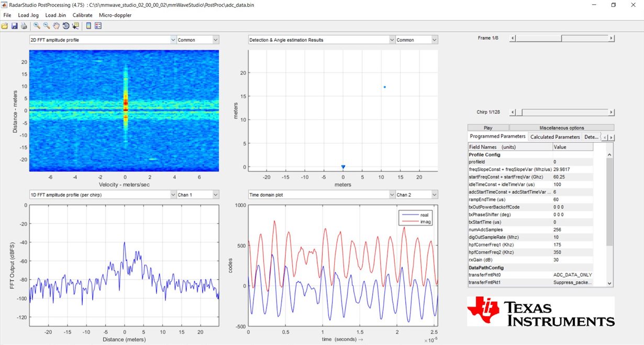Insert a colorbar
644x345 pixels.
[x=87, y=25]
